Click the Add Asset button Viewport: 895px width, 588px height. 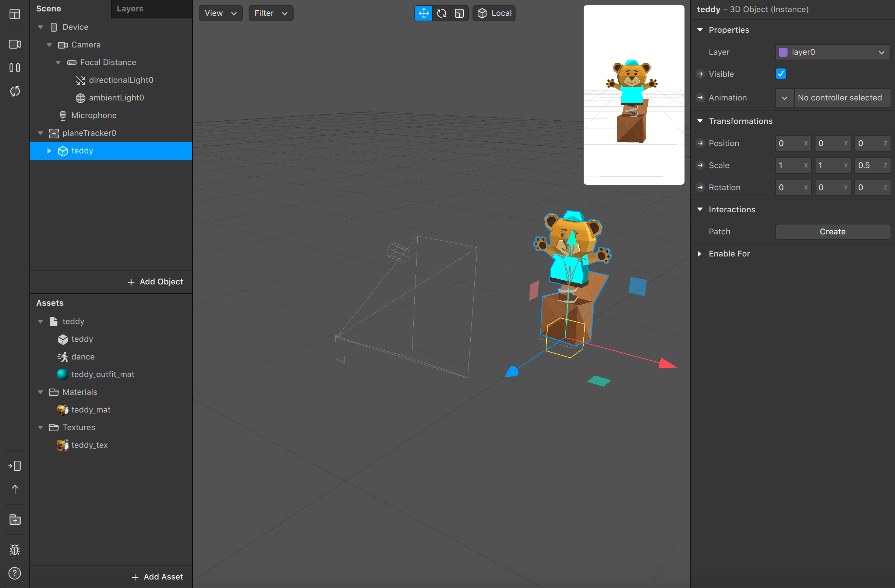coord(157,577)
